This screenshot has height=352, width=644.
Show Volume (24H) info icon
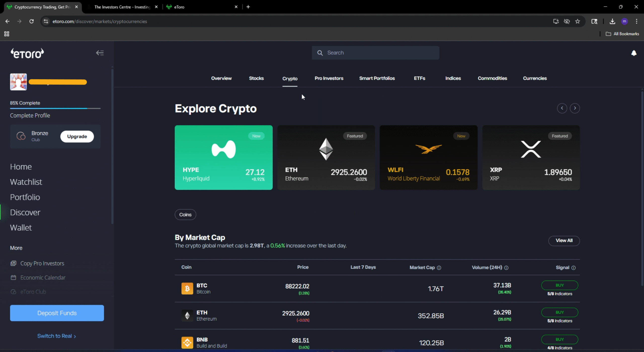[x=506, y=268]
